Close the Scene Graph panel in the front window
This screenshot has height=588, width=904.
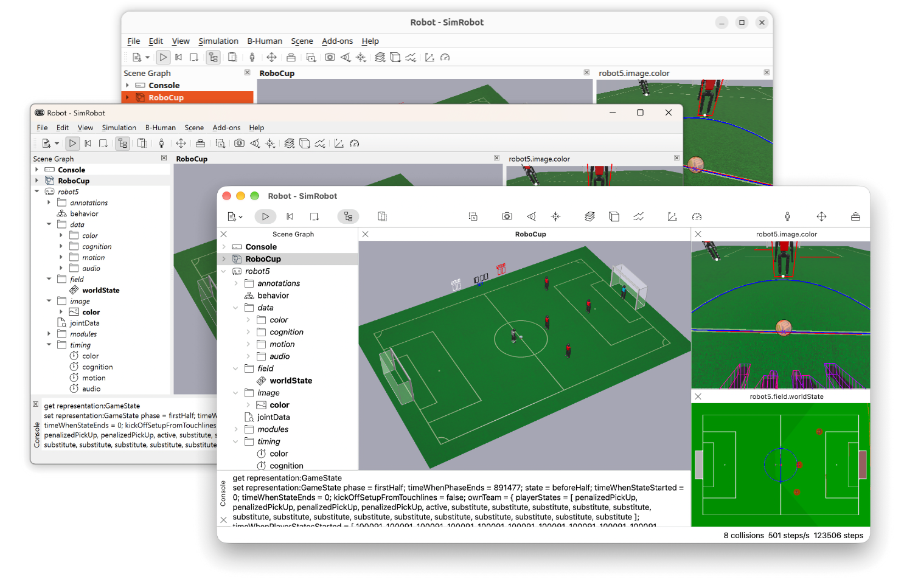[224, 234]
